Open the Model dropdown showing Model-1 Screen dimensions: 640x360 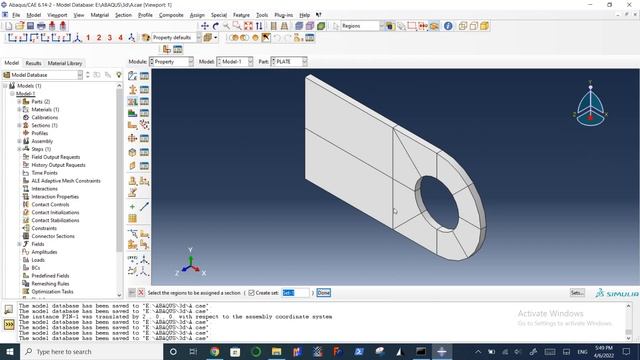(235, 62)
